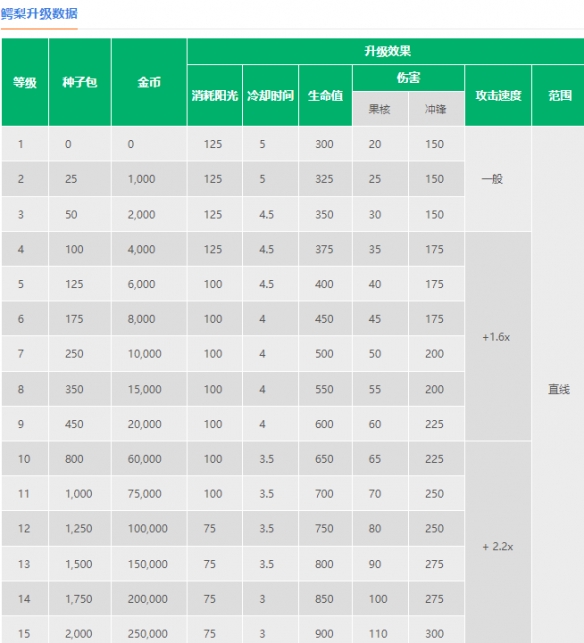Click the 15,000 gold cell
The height and width of the screenshot is (643, 584).
coord(149,389)
